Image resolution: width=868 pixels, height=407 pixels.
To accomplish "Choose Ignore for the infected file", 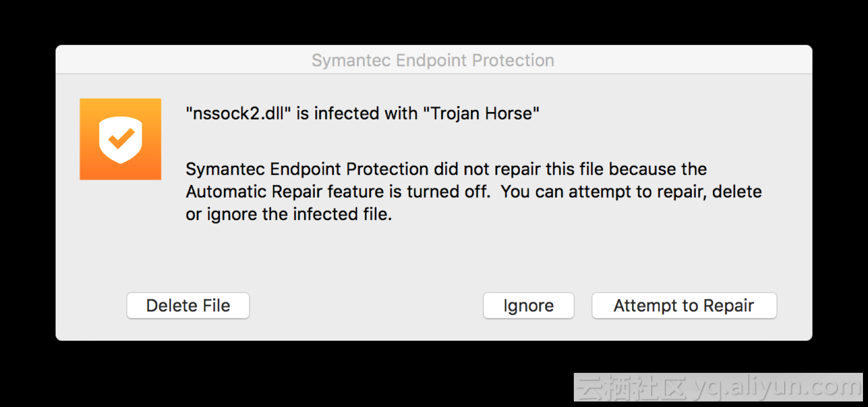I will (528, 306).
